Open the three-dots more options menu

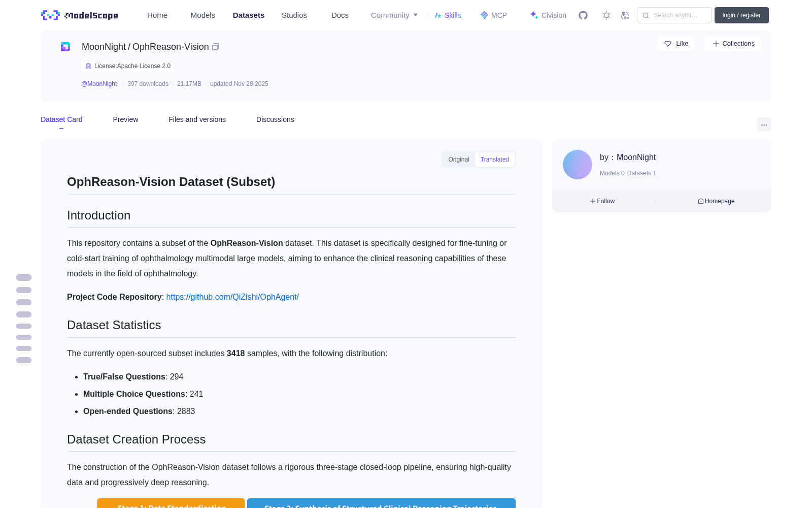(764, 124)
